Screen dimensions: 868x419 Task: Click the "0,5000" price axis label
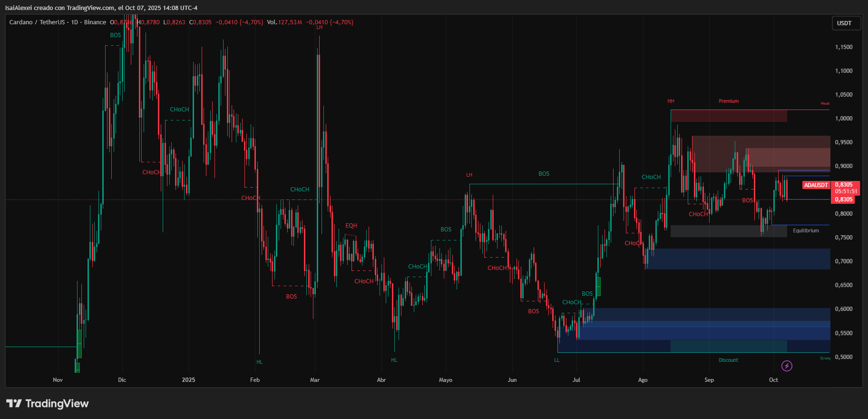844,357
